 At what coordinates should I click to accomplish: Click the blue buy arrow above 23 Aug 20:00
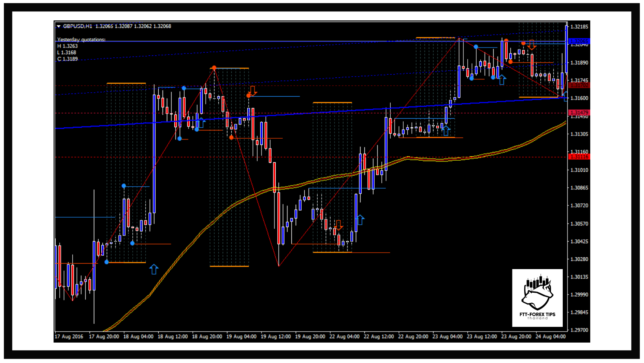502,80
